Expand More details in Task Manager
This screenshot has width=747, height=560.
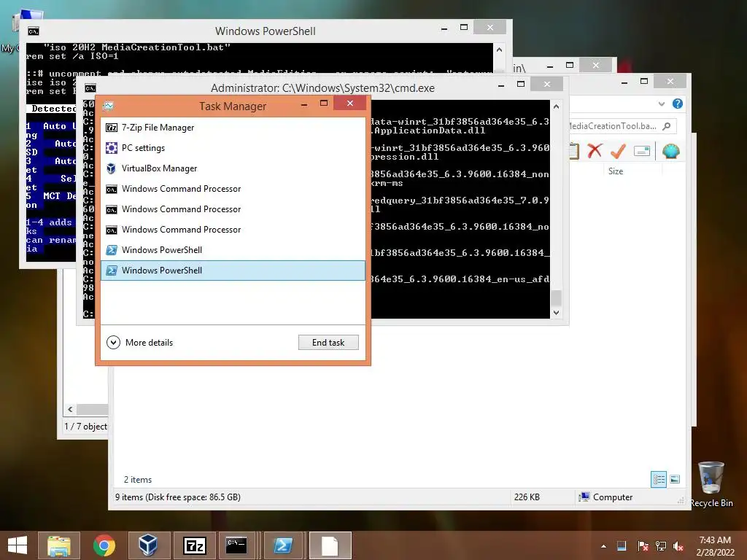[x=140, y=343]
